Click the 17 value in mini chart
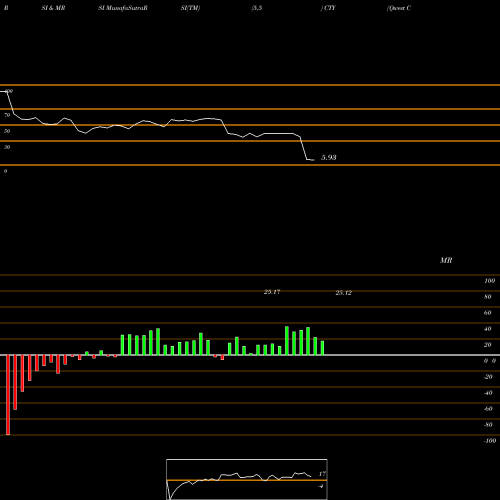The width and height of the screenshot is (500, 500). click(322, 474)
